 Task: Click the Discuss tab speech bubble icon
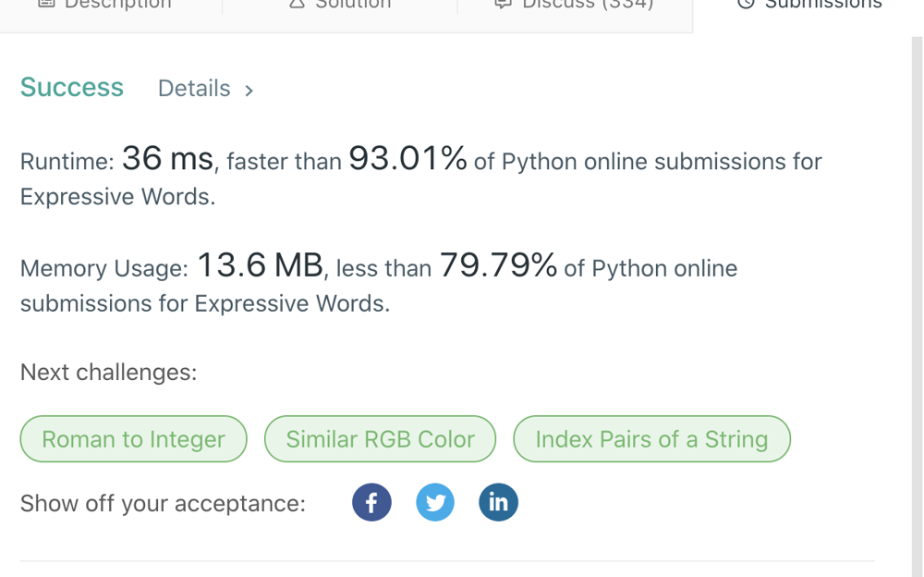pyautogui.click(x=503, y=4)
